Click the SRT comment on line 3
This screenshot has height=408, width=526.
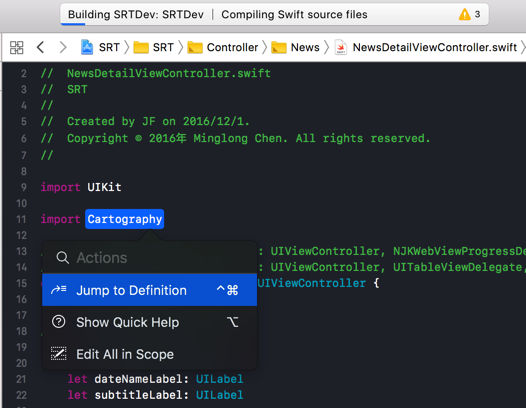tap(64, 89)
